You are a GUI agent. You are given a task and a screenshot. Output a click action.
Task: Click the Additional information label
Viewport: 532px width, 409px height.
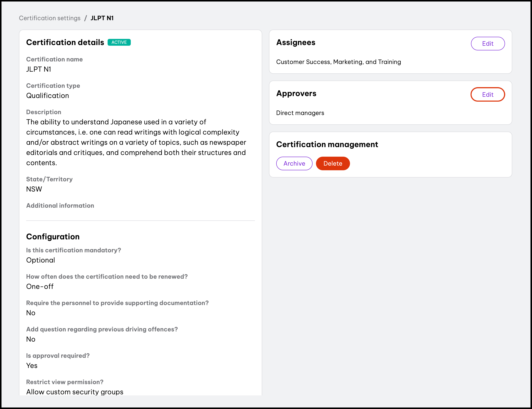[x=60, y=206]
